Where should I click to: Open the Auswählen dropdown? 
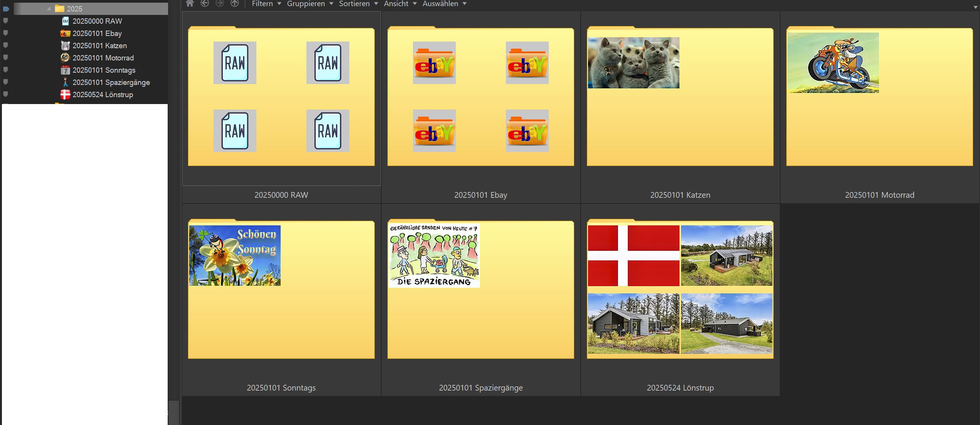444,4
